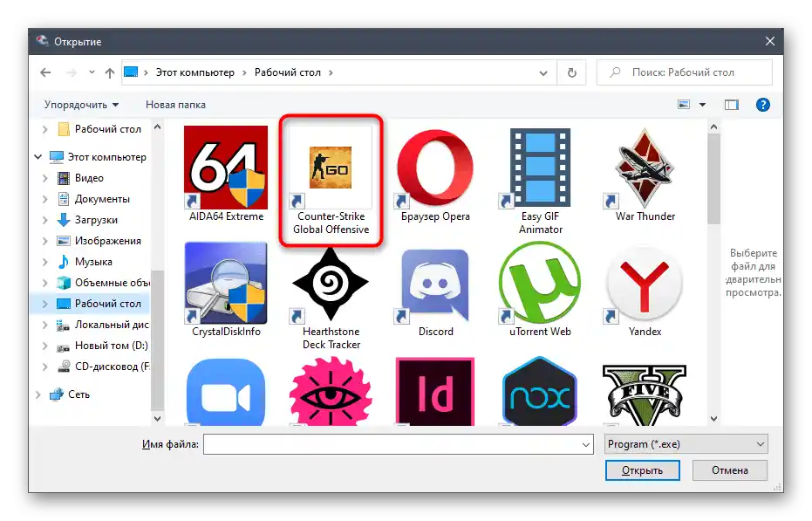812x521 pixels.
Task: Expand the Видео tree node
Action: (x=45, y=178)
